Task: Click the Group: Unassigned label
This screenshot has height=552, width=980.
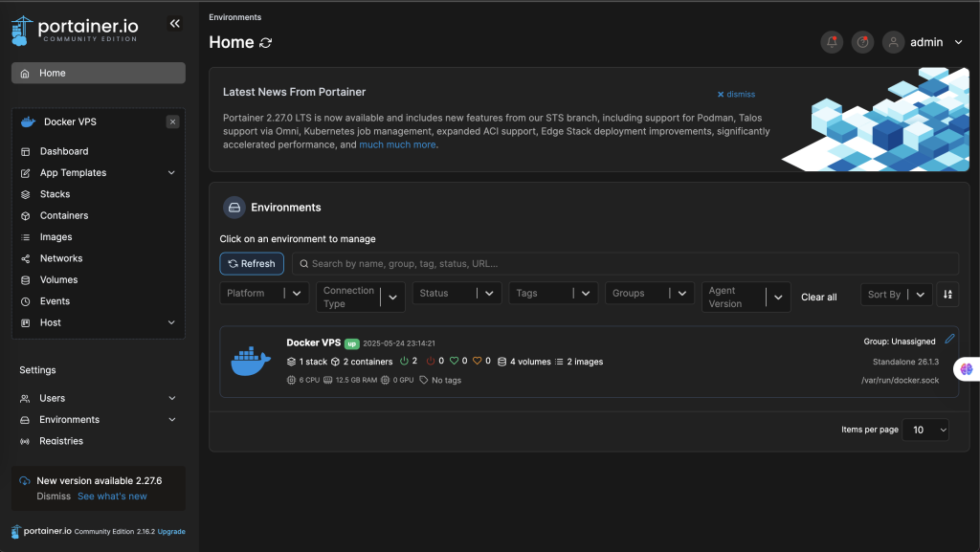Action: 900,342
